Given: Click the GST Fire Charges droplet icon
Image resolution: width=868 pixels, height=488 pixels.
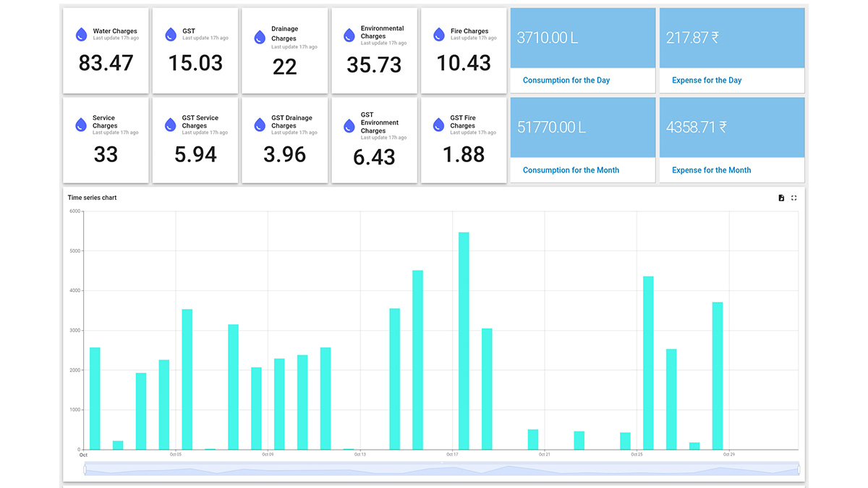Looking at the screenshot, I should click(x=438, y=124).
